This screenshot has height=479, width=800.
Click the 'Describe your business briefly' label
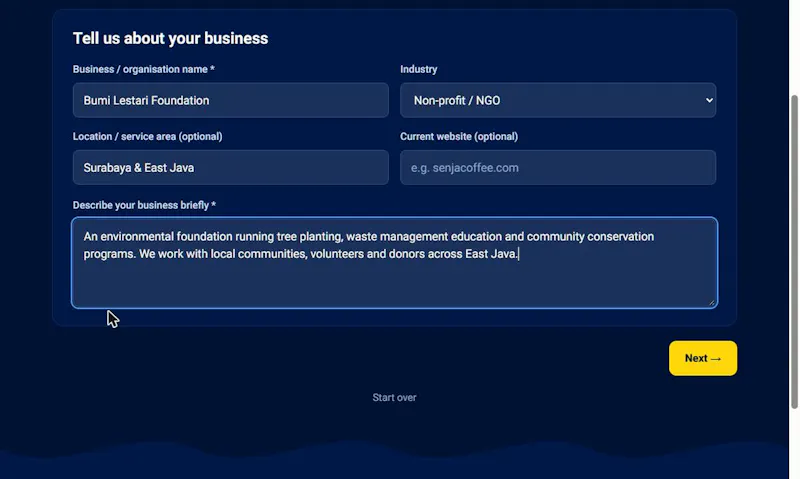click(x=144, y=205)
